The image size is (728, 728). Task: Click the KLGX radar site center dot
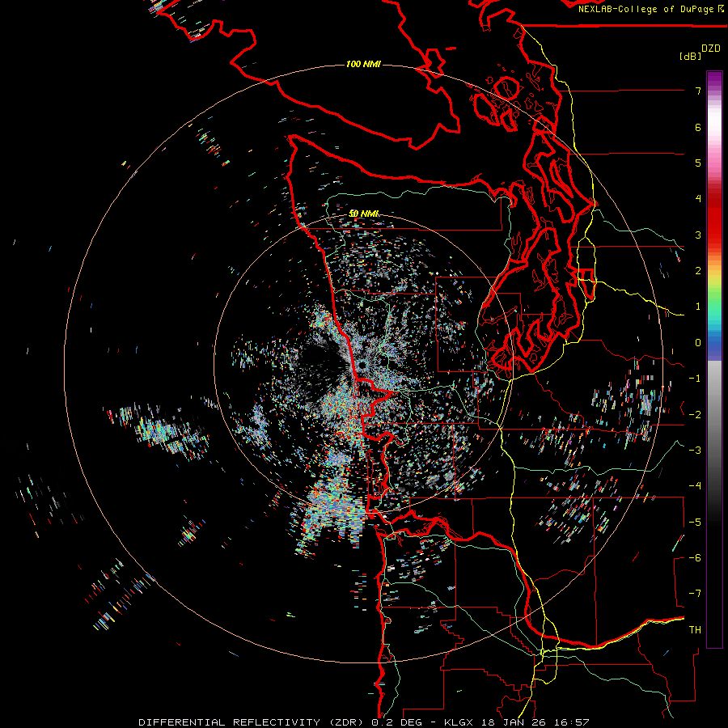pyautogui.click(x=362, y=366)
